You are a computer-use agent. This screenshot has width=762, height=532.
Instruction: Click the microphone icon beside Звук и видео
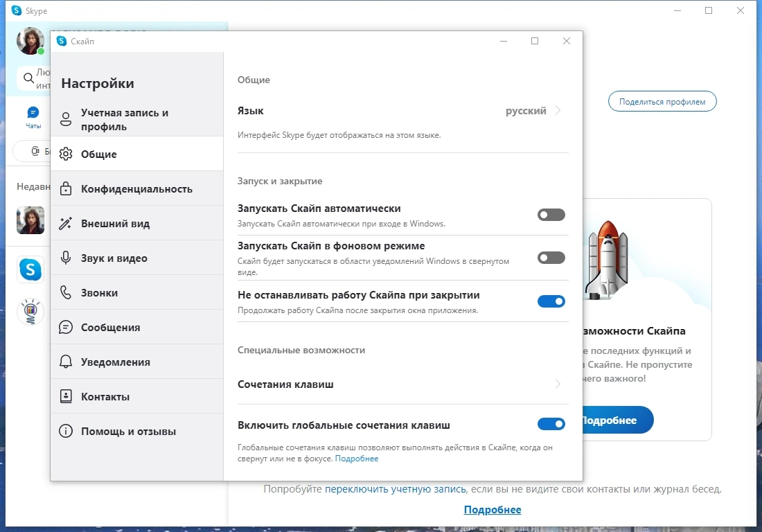[x=66, y=258]
